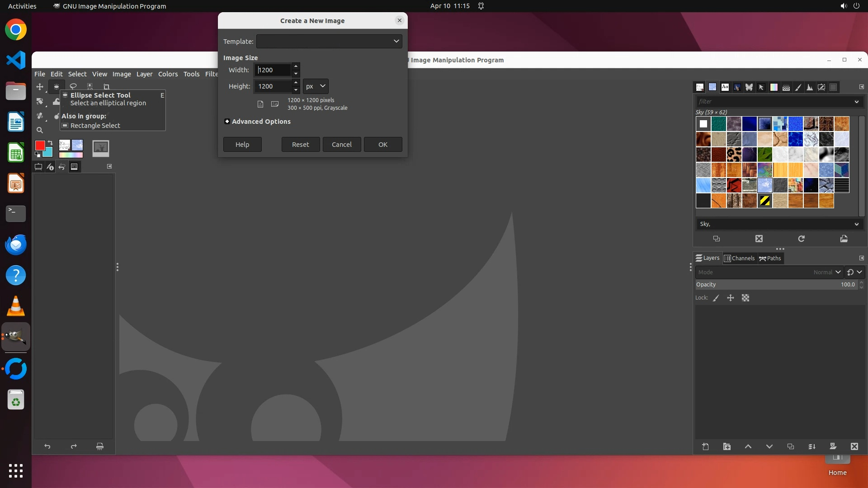
Task: Open the Template dropdown
Action: [329, 41]
